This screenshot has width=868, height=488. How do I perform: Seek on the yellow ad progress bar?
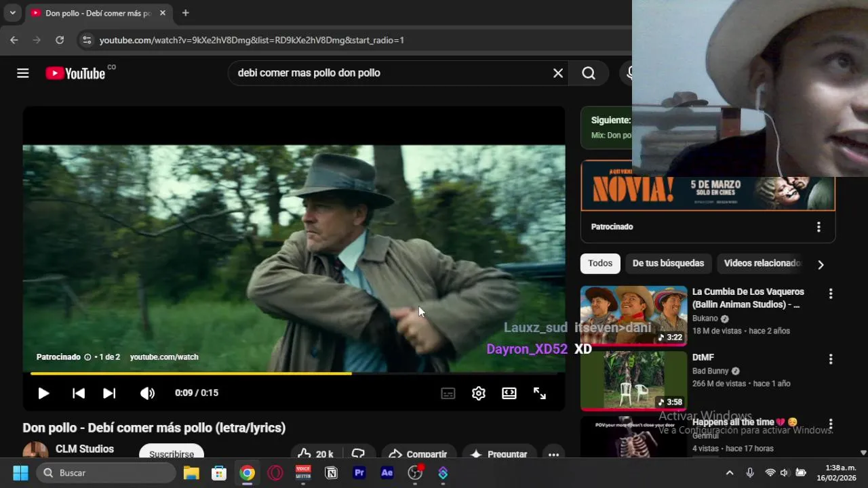(x=294, y=373)
